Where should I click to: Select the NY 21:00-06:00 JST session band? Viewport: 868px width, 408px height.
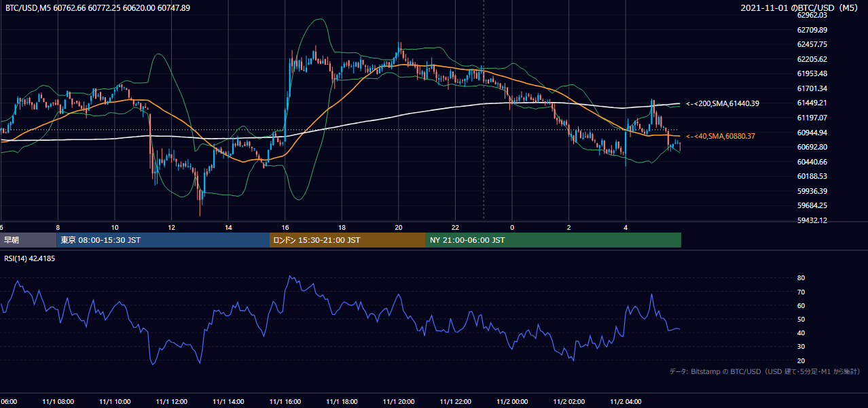click(554, 240)
